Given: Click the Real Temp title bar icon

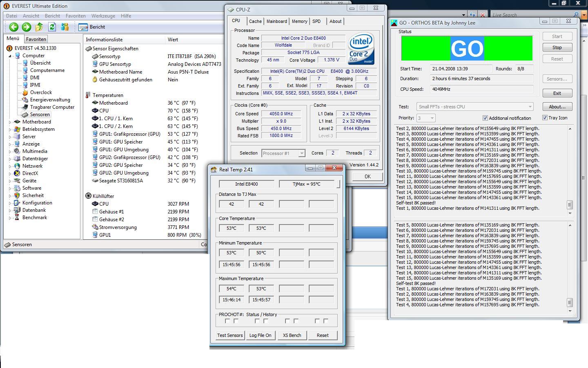Looking at the screenshot, I should (214, 169).
